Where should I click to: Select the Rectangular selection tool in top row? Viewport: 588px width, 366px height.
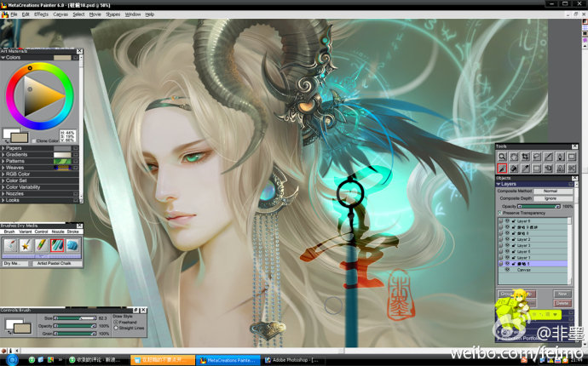(572, 157)
